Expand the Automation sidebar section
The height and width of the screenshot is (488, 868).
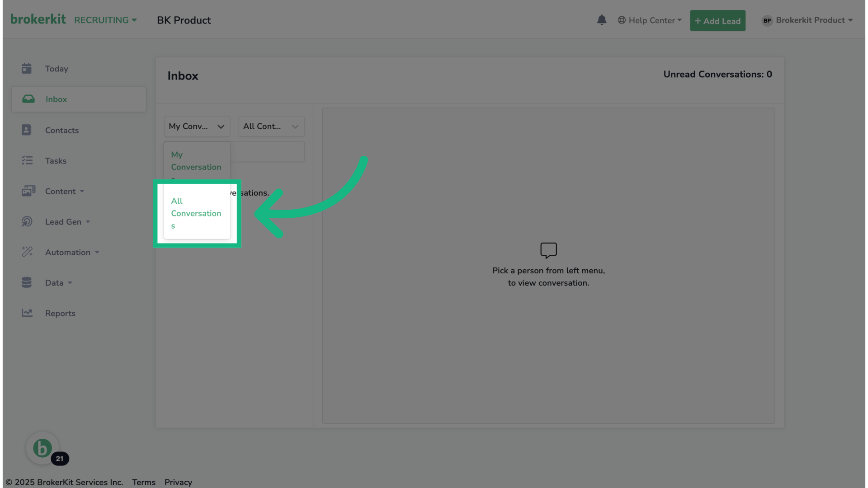coord(72,252)
